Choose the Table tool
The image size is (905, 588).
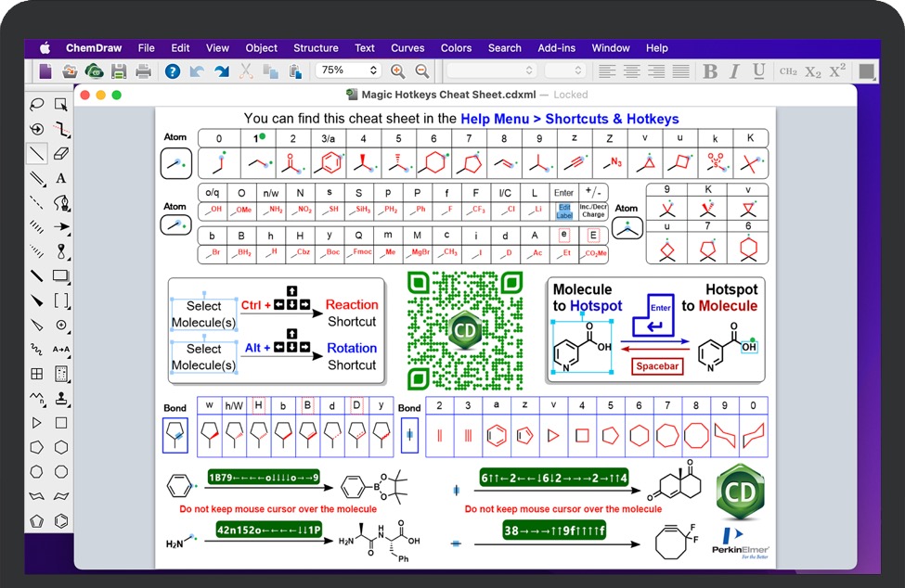point(37,374)
